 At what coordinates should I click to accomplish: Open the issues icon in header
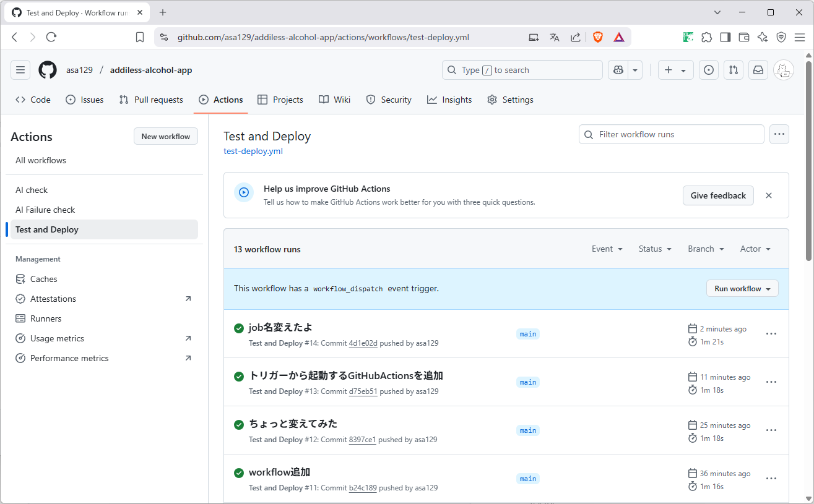(x=709, y=70)
